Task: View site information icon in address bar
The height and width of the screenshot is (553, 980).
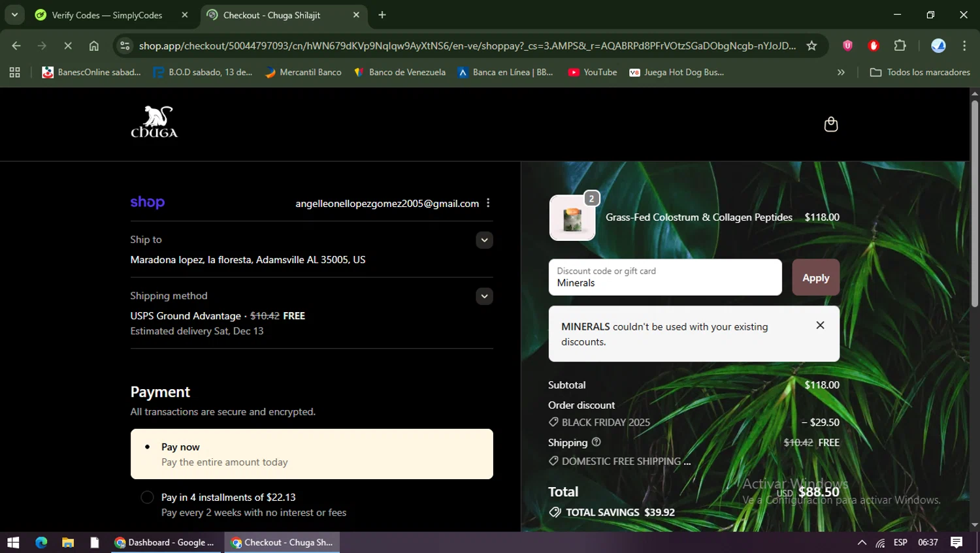Action: click(125, 46)
